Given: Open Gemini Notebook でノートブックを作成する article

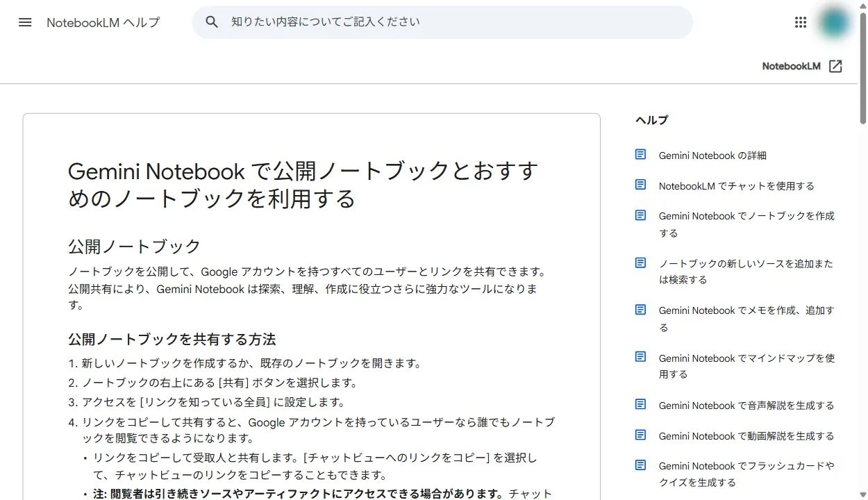Looking at the screenshot, I should pyautogui.click(x=746, y=224).
